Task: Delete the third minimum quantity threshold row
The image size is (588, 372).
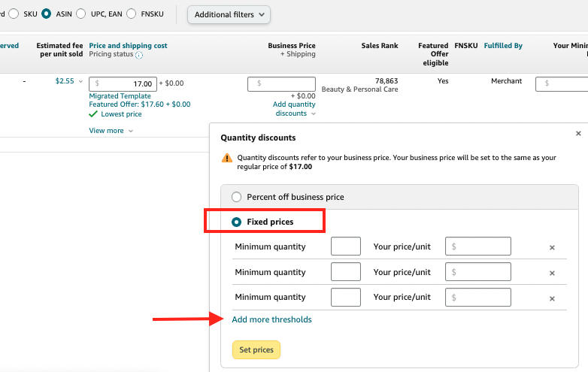Action: pyautogui.click(x=552, y=298)
